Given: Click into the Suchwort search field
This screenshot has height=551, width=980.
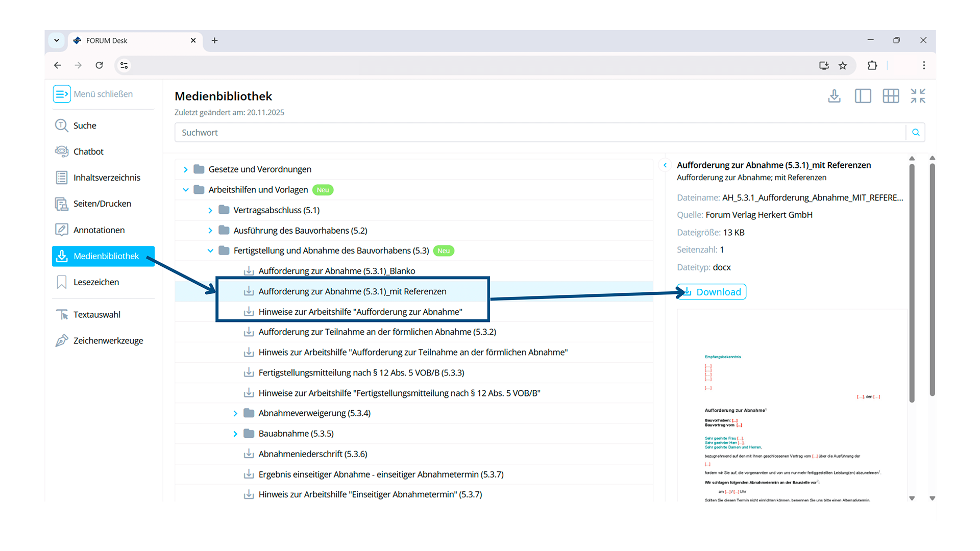Looking at the screenshot, I should [x=540, y=133].
